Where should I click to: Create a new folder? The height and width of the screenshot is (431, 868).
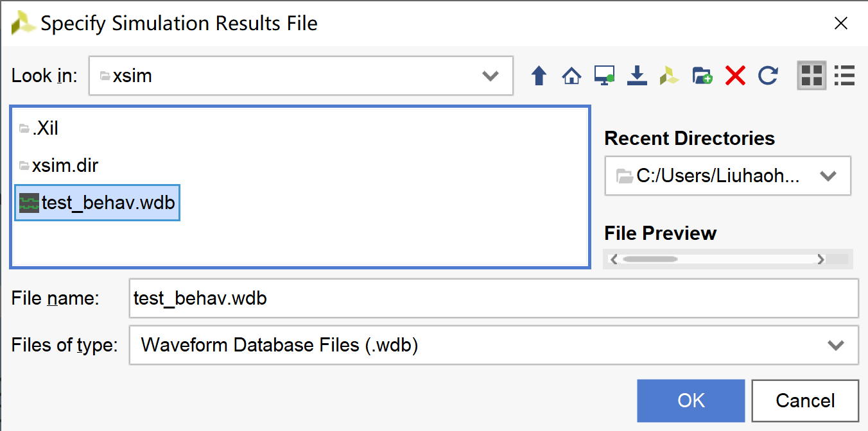[702, 76]
